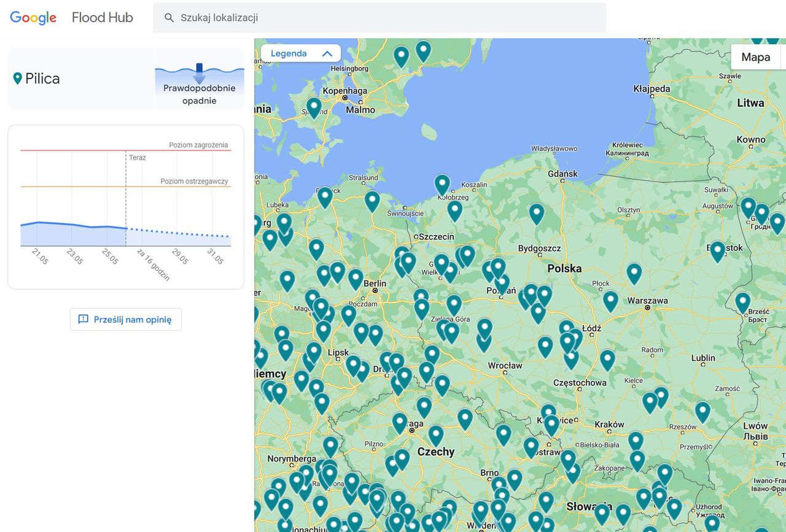Open the Prawdopodobnie opadnie forecast card
Image resolution: width=786 pixels, height=532 pixels.
200,79
